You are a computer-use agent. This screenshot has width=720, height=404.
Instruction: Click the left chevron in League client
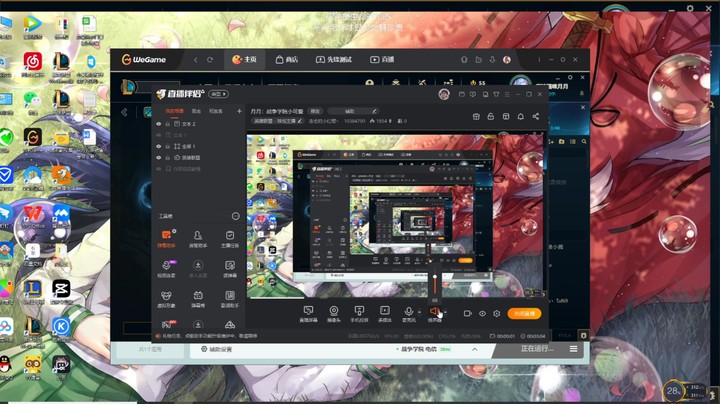(124, 112)
